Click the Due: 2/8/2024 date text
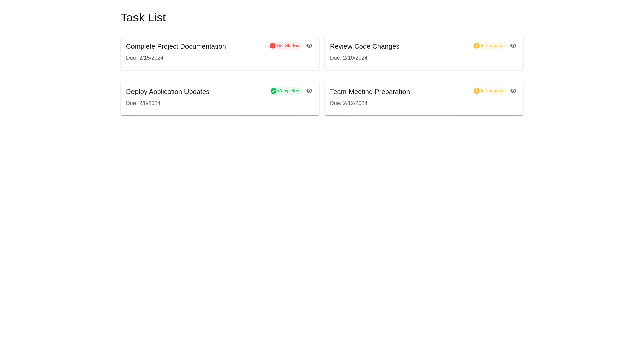644x362 pixels. pos(143,103)
